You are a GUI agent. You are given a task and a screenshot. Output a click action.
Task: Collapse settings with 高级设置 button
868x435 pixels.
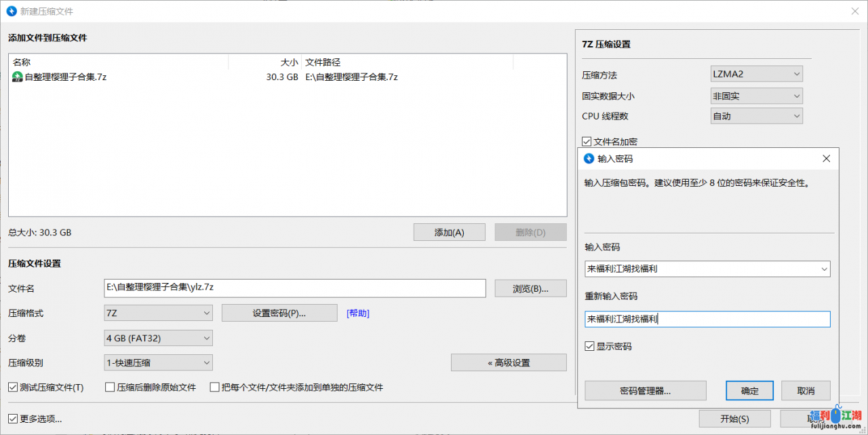(508, 362)
